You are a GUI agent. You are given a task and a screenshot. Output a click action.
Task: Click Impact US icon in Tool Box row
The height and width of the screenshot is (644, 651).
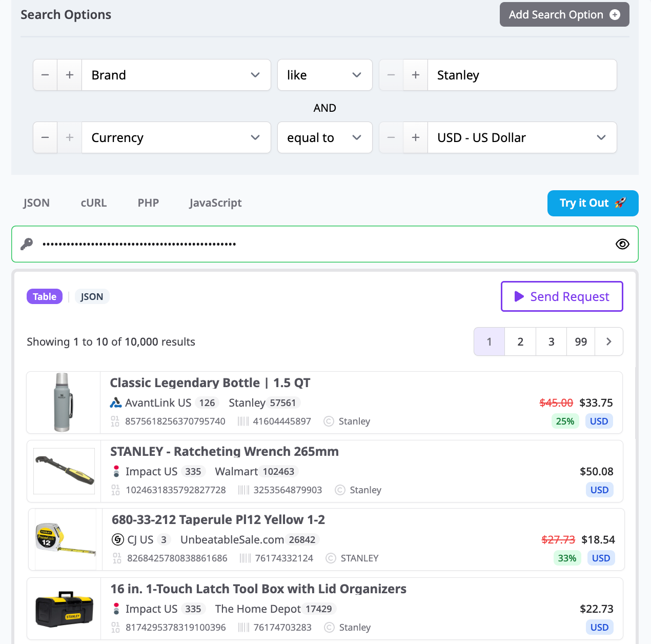click(116, 609)
